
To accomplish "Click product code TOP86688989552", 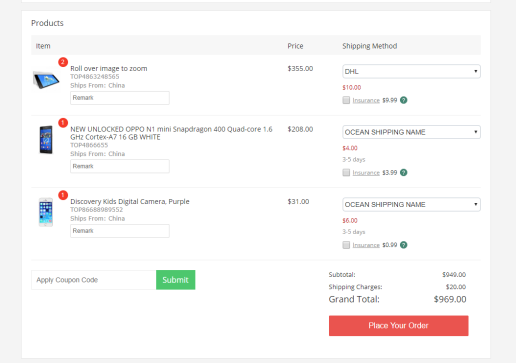I will coord(96,210).
